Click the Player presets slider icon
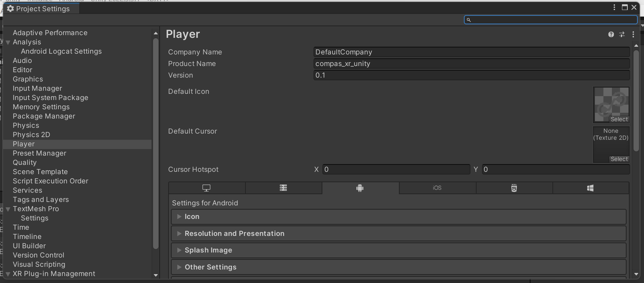The width and height of the screenshot is (644, 283). click(x=622, y=34)
